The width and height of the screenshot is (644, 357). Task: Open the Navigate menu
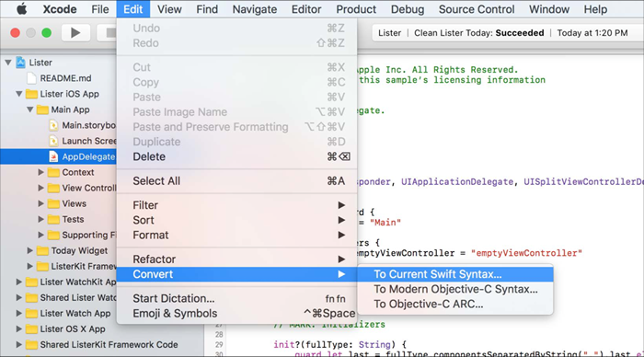[x=255, y=9]
